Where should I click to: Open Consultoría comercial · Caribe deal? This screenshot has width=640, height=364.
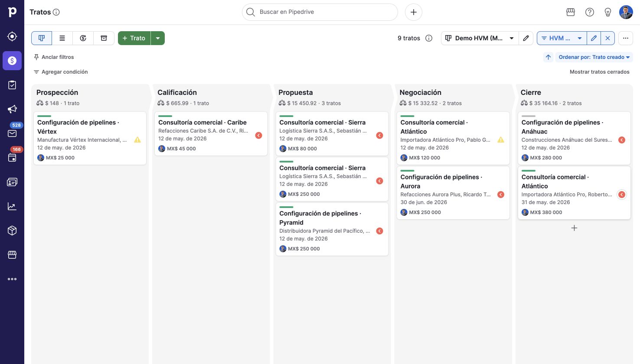[211, 133]
